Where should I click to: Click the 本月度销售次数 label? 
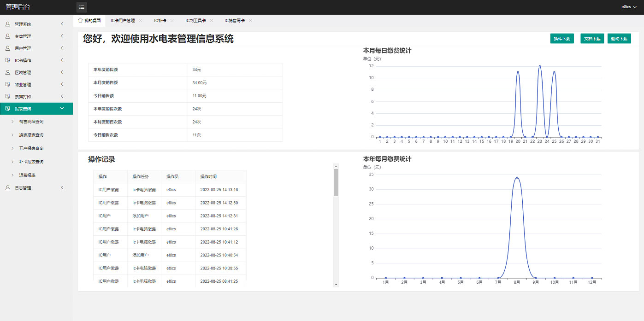point(107,122)
